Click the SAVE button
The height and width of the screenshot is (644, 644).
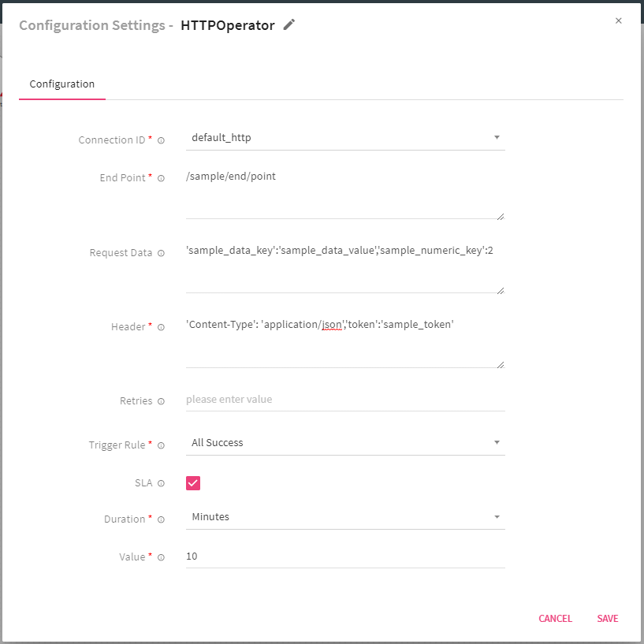pos(607,618)
